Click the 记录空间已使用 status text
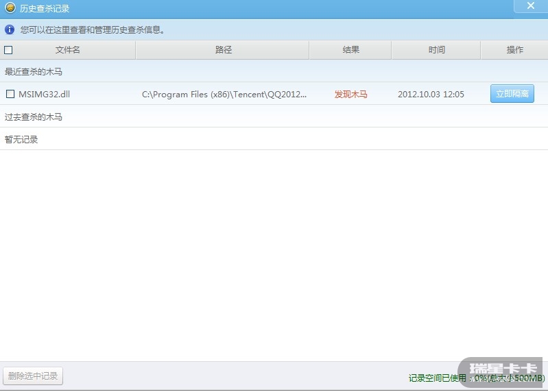 click(x=477, y=378)
